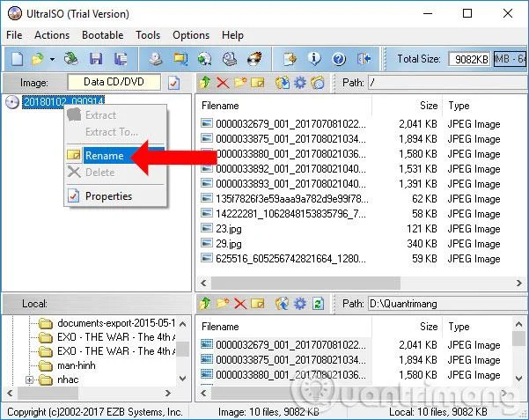Click the Save floppy disk icon

pos(96,59)
